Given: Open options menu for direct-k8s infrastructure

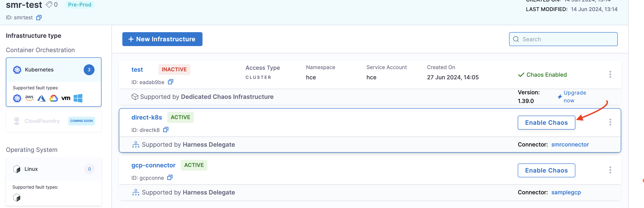Looking at the screenshot, I should pyautogui.click(x=610, y=122).
